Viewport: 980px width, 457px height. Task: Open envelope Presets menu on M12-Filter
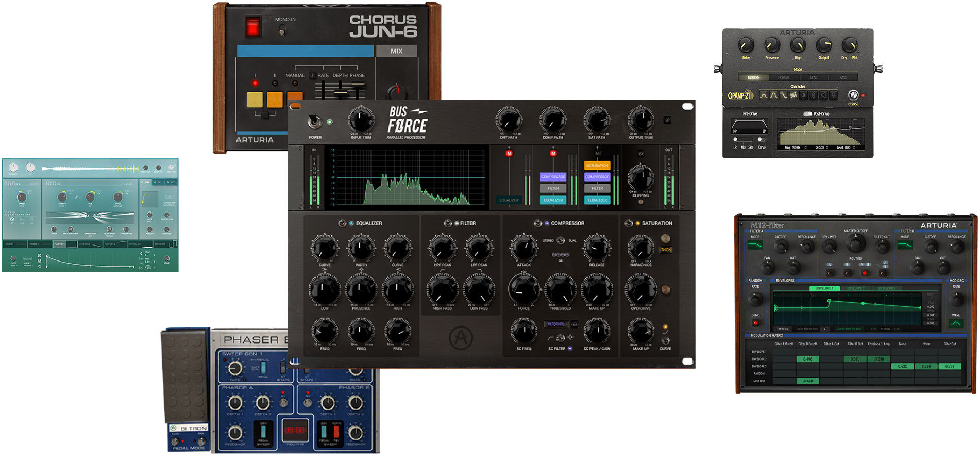click(783, 329)
